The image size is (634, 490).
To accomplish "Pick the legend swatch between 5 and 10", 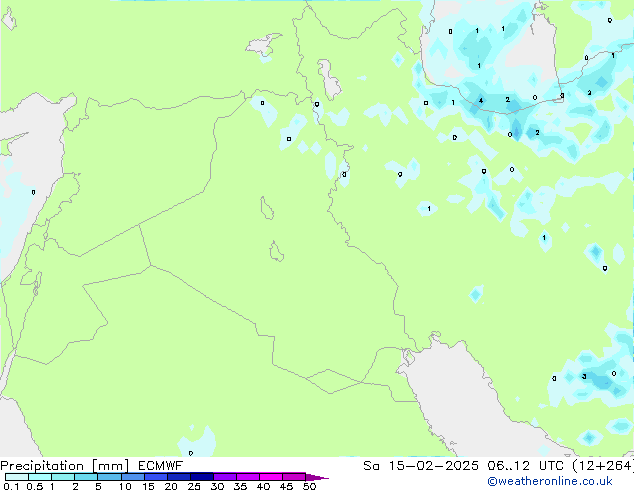I will pyautogui.click(x=109, y=477).
